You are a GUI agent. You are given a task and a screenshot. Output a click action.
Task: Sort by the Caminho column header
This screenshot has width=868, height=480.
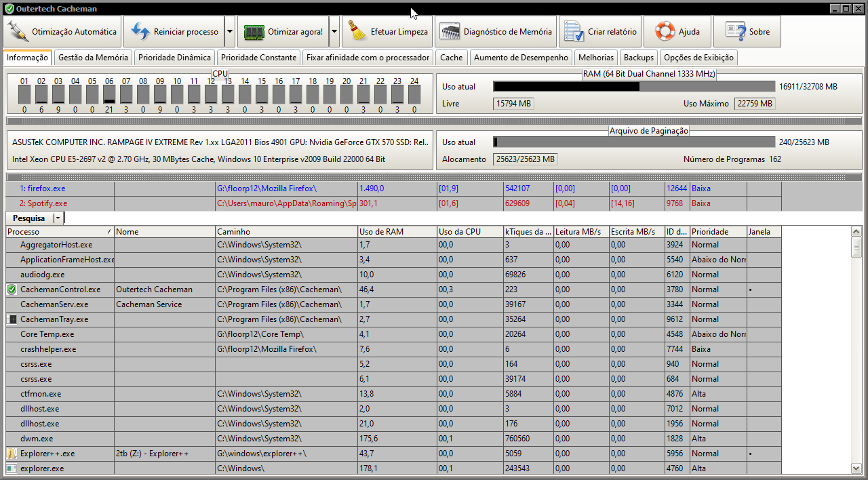[286, 232]
